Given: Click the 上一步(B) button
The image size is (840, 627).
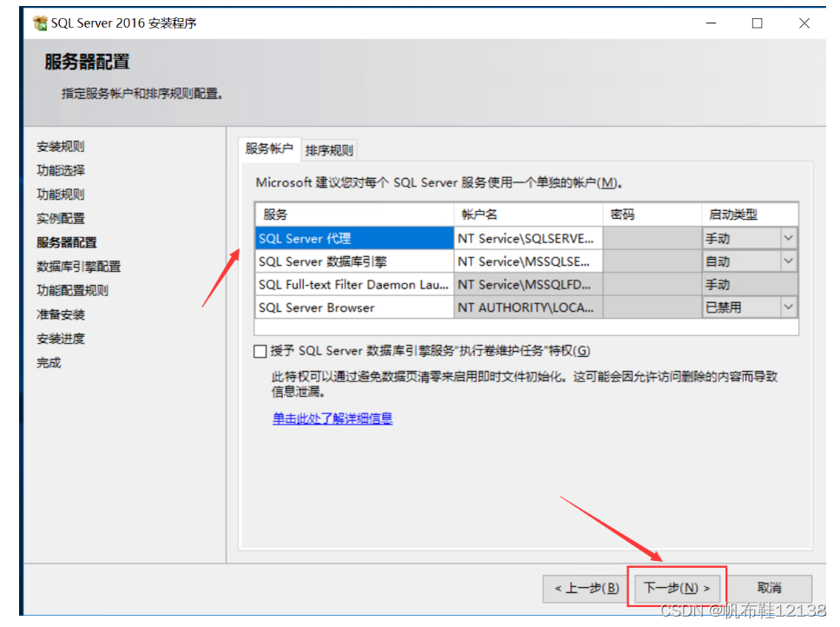Looking at the screenshot, I should (584, 587).
